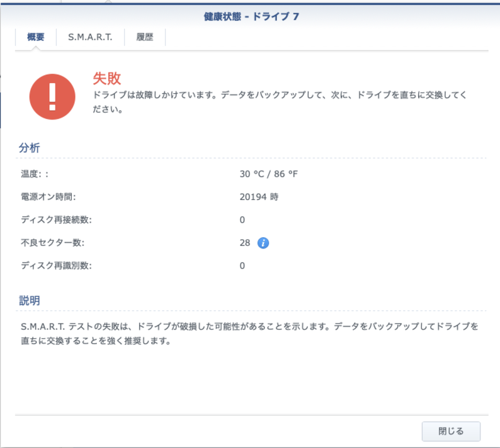This screenshot has height=448, width=500.
Task: Click the red 失敗 status heading
Action: point(107,78)
